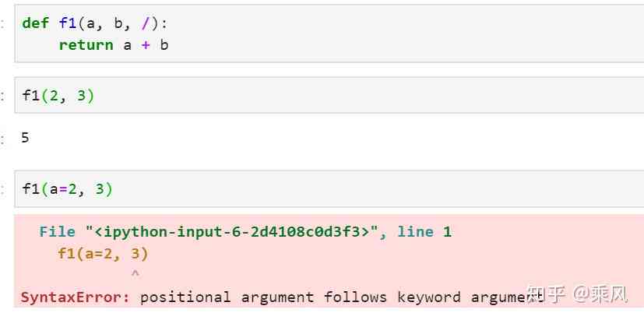This screenshot has width=644, height=320.
Task: Click the plus operator in return statement
Action: 146,45
